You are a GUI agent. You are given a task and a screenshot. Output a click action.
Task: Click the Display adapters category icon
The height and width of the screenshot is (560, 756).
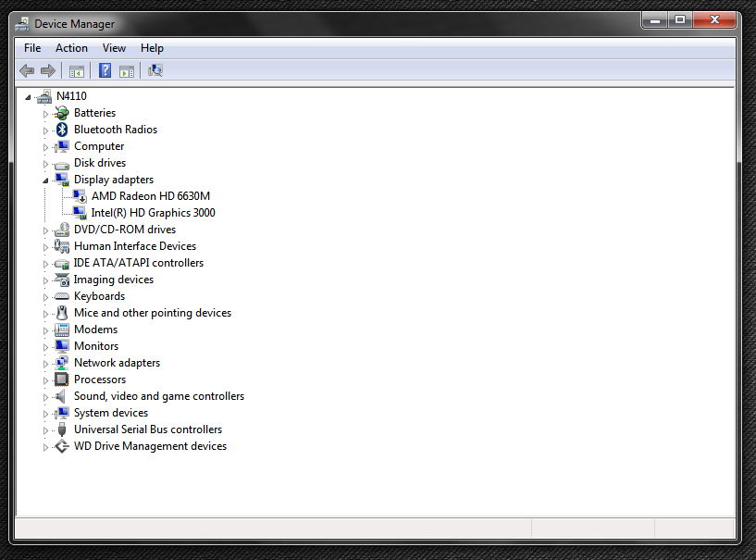pyautogui.click(x=62, y=180)
